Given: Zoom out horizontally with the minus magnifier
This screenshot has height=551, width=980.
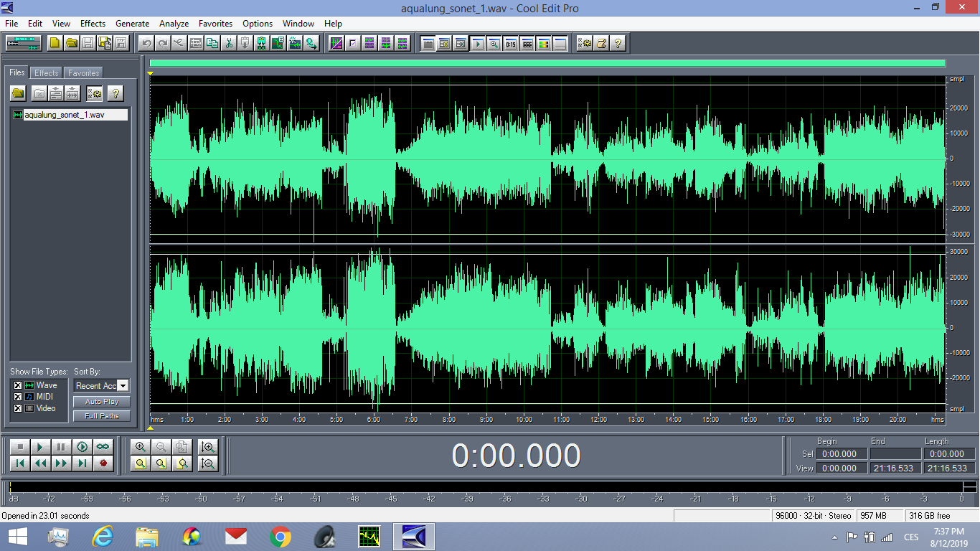Looking at the screenshot, I should pyautogui.click(x=161, y=446).
